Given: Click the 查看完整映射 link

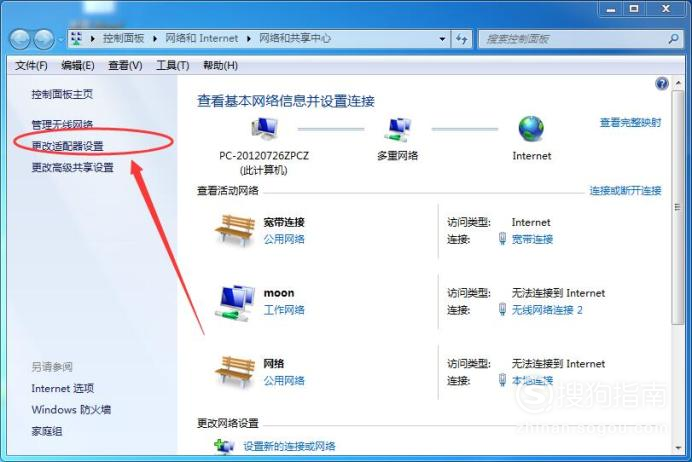Looking at the screenshot, I should tap(630, 123).
